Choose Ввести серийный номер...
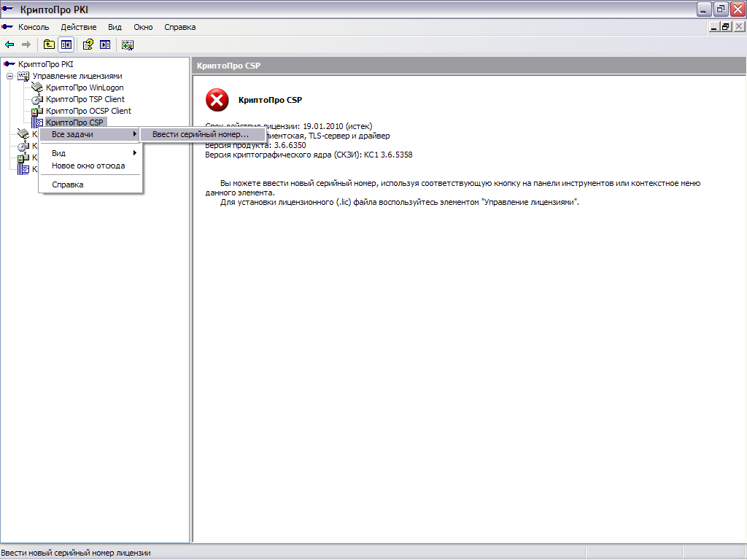Image resolution: width=747 pixels, height=560 pixels. pyautogui.click(x=202, y=134)
